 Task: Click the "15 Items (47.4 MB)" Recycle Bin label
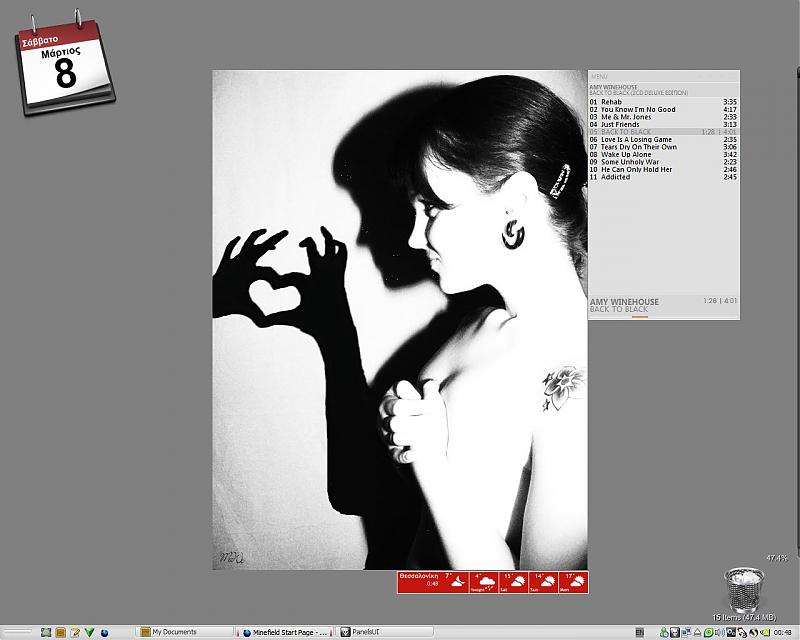coord(744,618)
